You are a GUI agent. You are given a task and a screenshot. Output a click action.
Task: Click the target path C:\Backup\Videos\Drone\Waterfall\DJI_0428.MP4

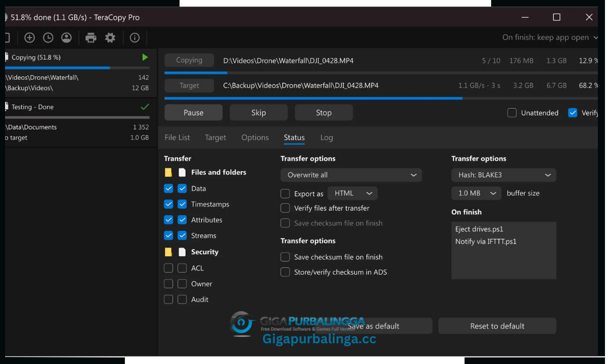[x=301, y=85]
